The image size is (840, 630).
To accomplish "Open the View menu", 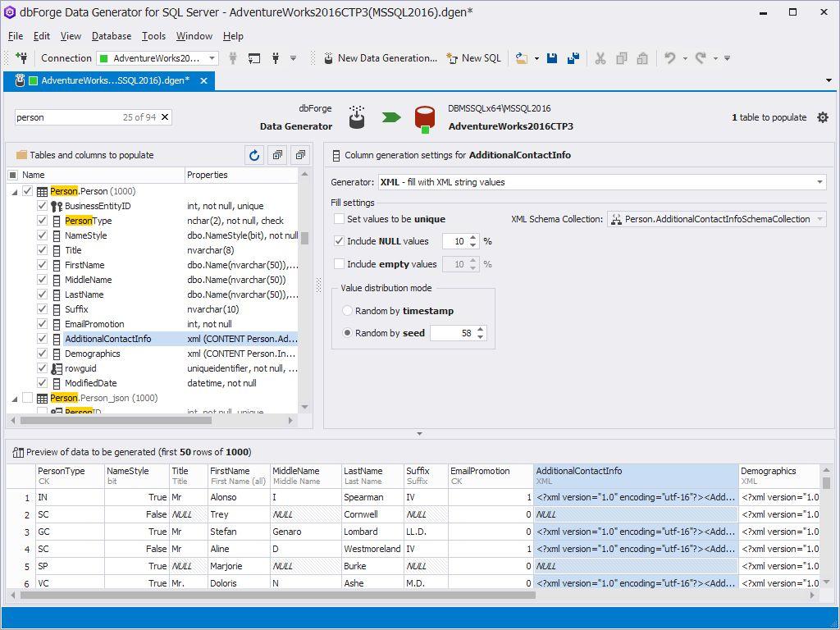I will coord(71,36).
